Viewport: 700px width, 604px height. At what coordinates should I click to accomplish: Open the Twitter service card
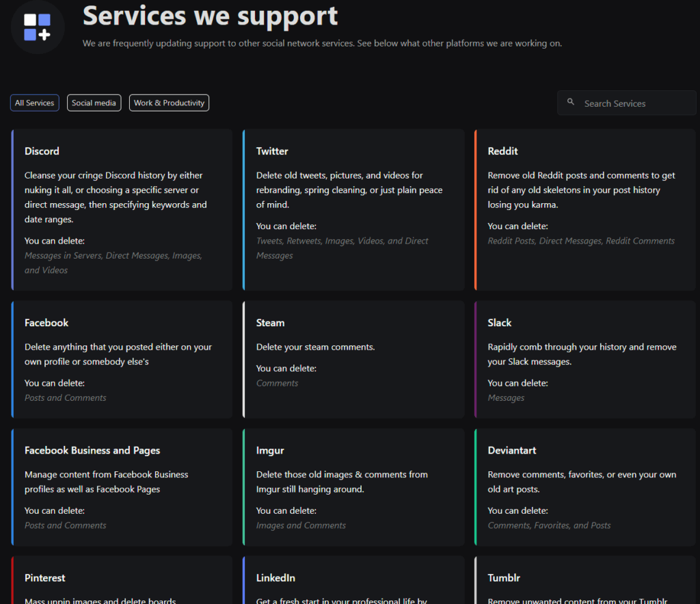(353, 209)
